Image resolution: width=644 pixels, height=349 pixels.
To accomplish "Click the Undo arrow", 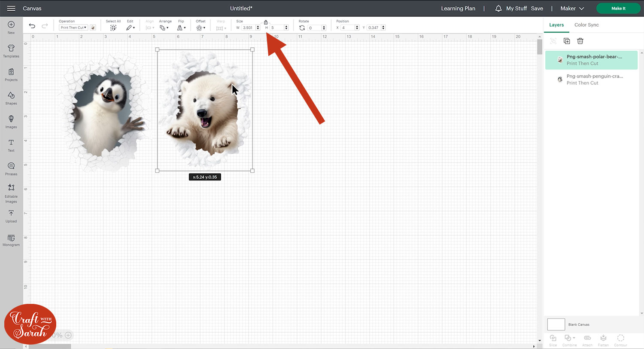I will (x=32, y=26).
